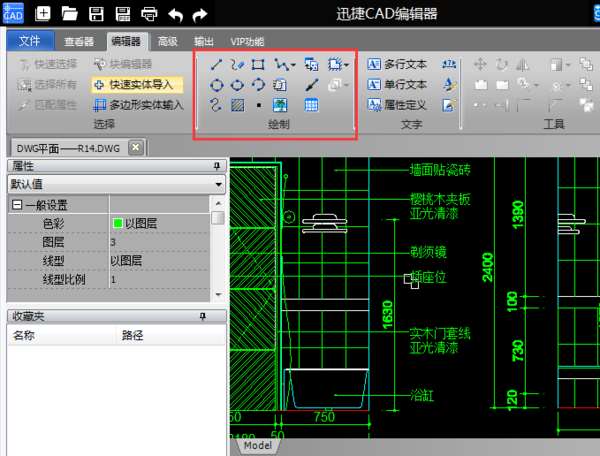Viewport: 600px width, 456px height.
Task: Select the Spline curve tool
Action: tap(216, 104)
